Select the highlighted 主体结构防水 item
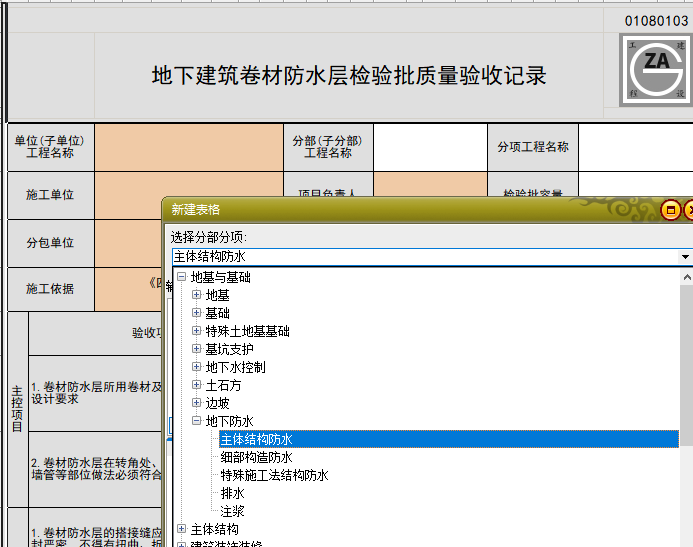The height and width of the screenshot is (547, 693). (x=256, y=439)
